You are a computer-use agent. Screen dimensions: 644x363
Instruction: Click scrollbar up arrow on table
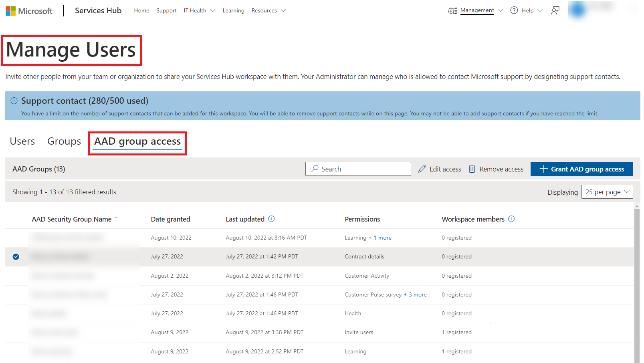point(637,206)
